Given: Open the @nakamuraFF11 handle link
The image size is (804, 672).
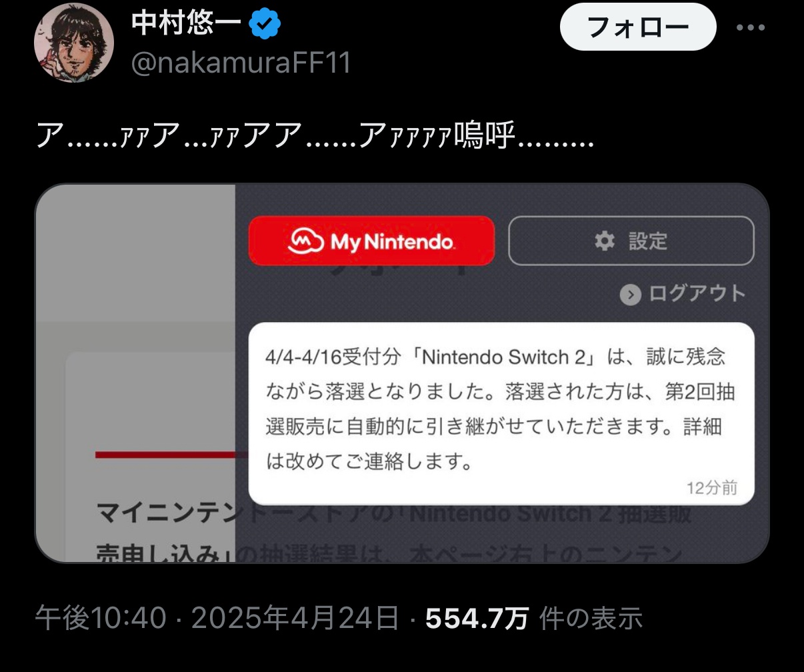Looking at the screenshot, I should [x=241, y=63].
